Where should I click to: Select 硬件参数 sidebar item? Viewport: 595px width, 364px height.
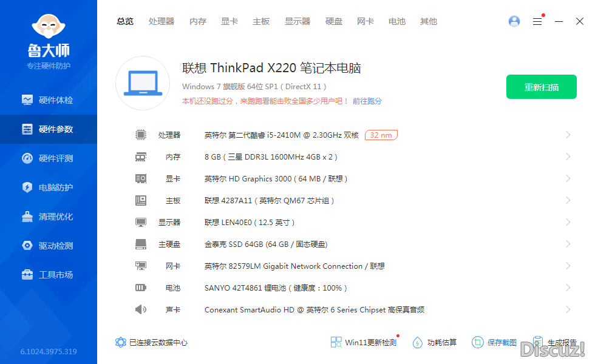pyautogui.click(x=48, y=129)
